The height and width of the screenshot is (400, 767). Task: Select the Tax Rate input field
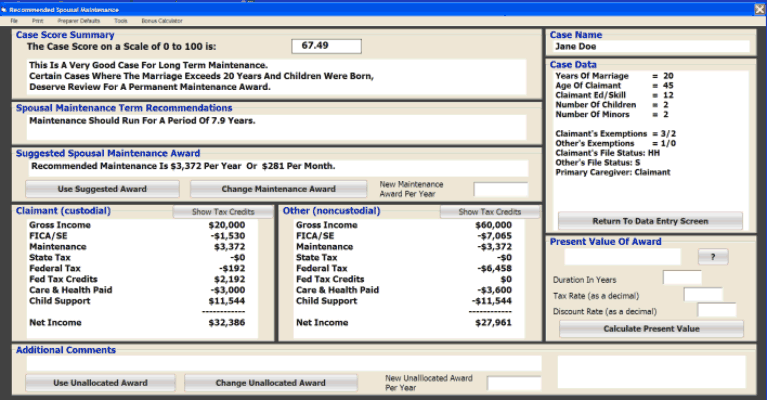point(702,294)
